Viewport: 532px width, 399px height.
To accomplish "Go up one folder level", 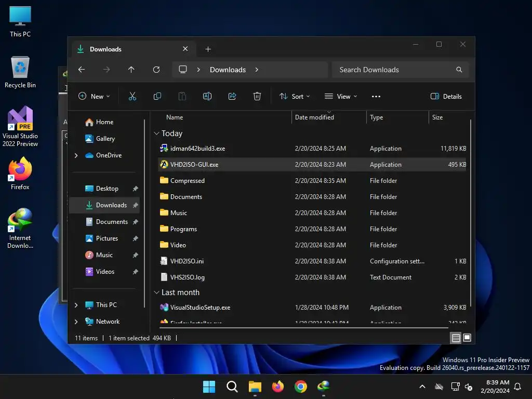I will [x=131, y=70].
